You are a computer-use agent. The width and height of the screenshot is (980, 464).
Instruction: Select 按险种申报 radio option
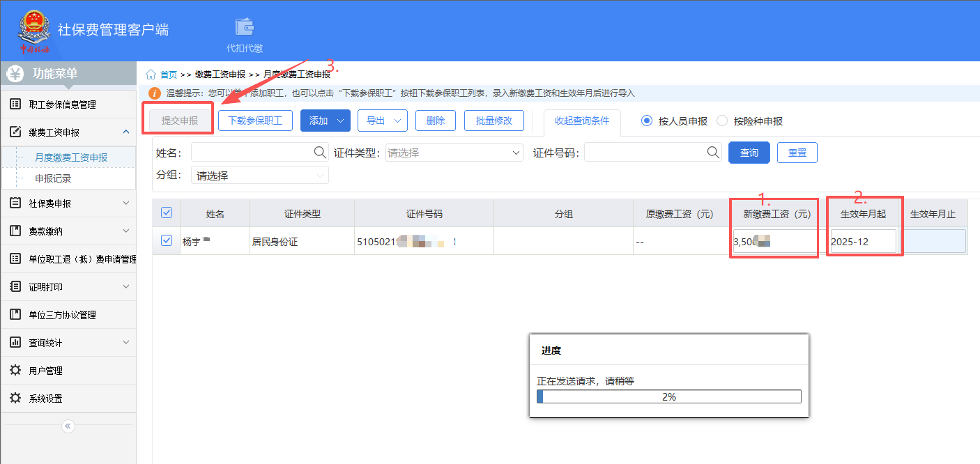point(722,121)
